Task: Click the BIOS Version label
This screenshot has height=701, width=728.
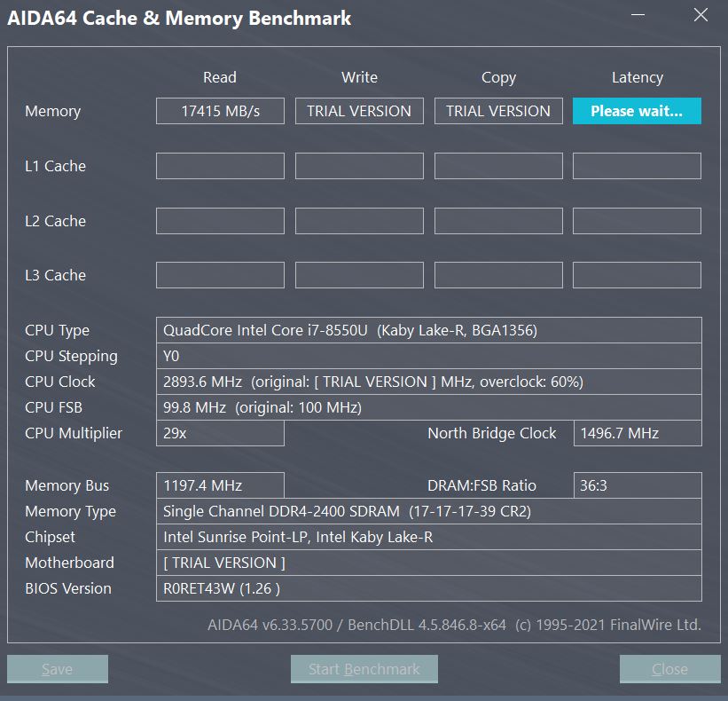Action: [68, 588]
